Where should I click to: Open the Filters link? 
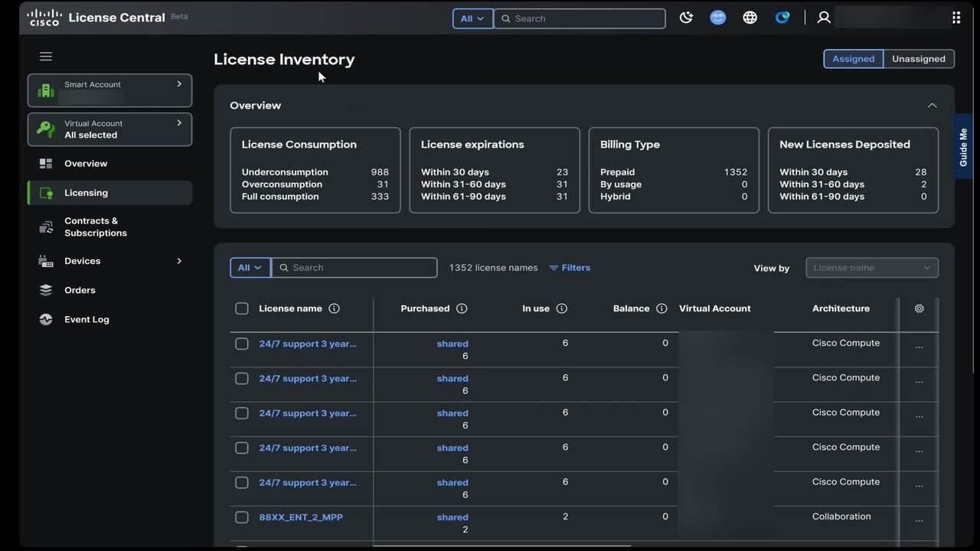pos(570,268)
